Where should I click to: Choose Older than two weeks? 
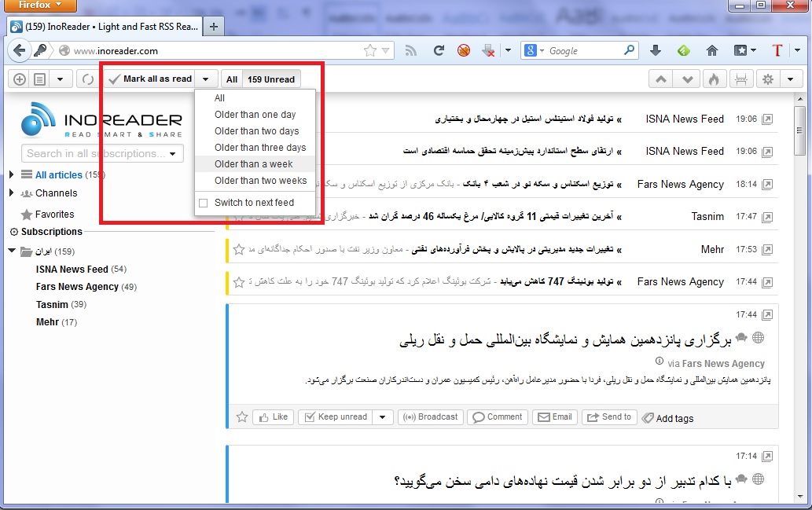point(255,181)
